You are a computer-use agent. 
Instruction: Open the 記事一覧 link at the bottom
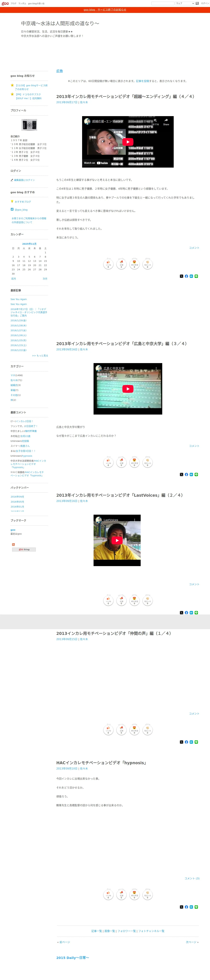click(96, 931)
